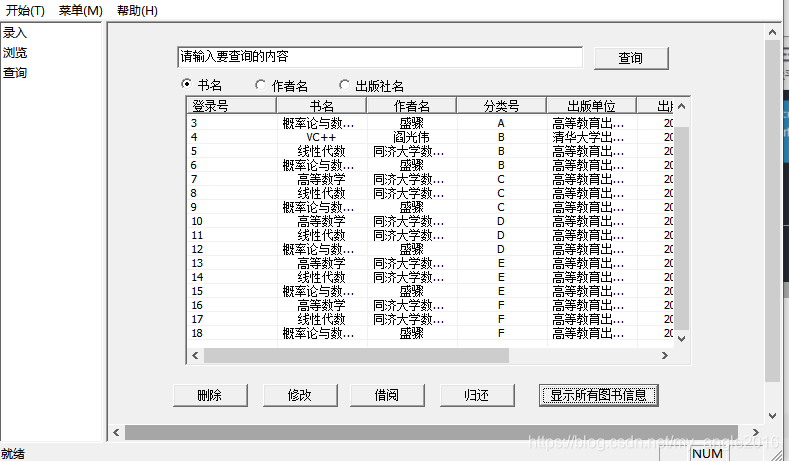Select 浏览 in the left panel
789x461 pixels.
(15, 53)
